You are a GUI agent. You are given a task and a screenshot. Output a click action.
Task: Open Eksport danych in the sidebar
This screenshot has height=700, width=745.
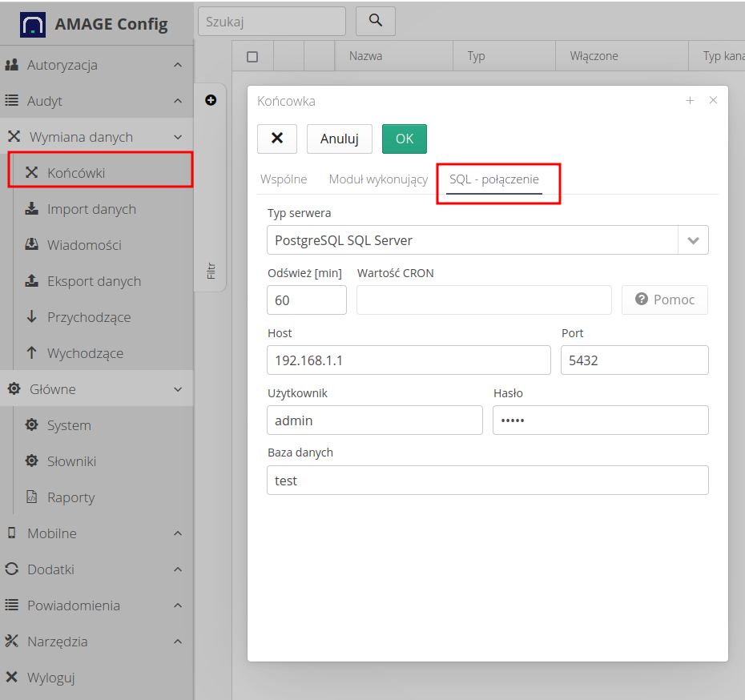pos(94,281)
